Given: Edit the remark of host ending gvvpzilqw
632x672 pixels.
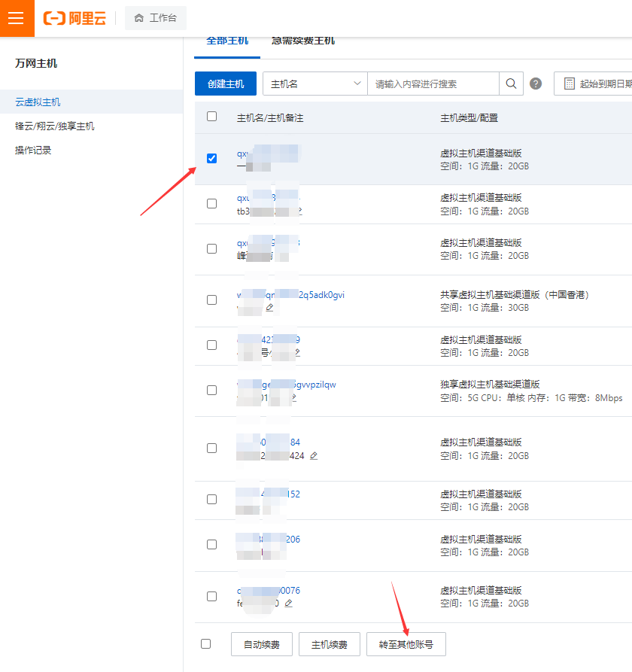Looking at the screenshot, I should pos(294,397).
